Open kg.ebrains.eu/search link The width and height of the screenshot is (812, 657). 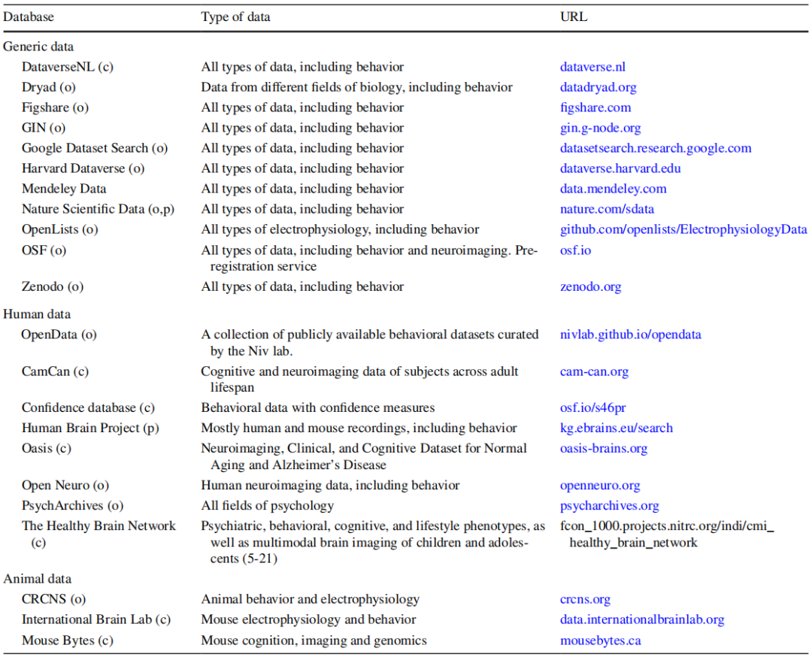click(616, 428)
